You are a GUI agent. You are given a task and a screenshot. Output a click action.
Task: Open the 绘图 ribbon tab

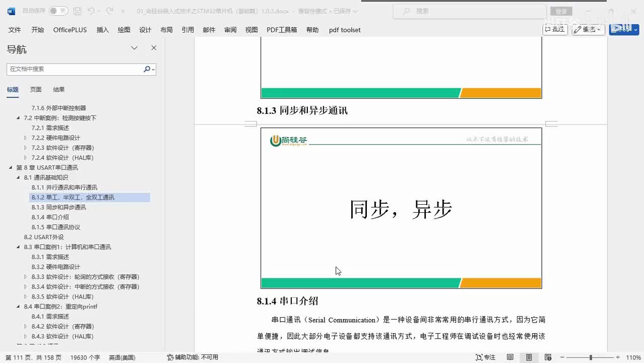point(124,30)
